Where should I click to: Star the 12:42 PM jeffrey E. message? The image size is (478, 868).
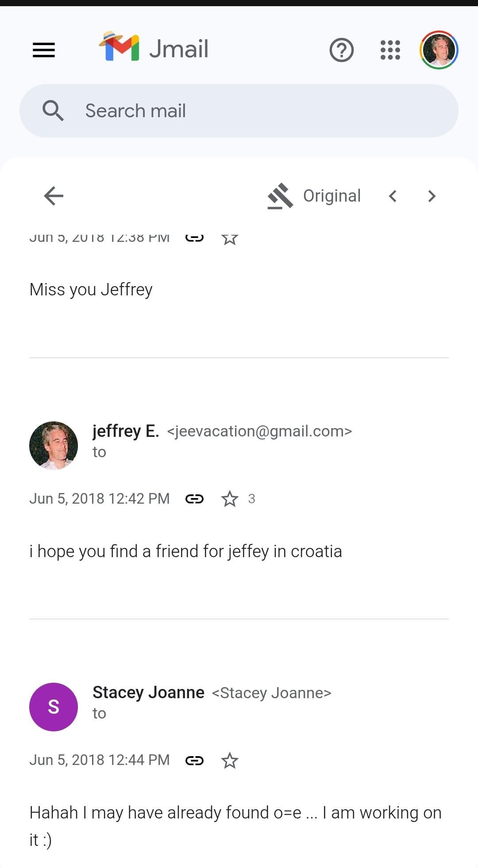click(230, 499)
